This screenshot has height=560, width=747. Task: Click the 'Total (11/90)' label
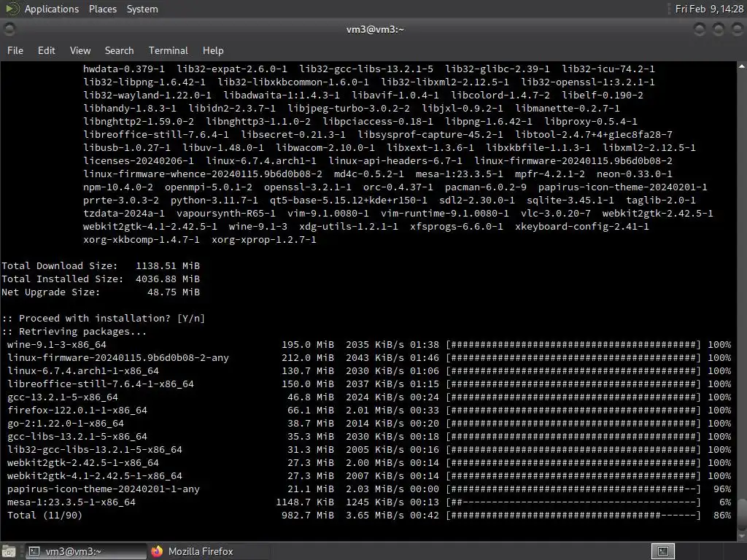[44, 516]
